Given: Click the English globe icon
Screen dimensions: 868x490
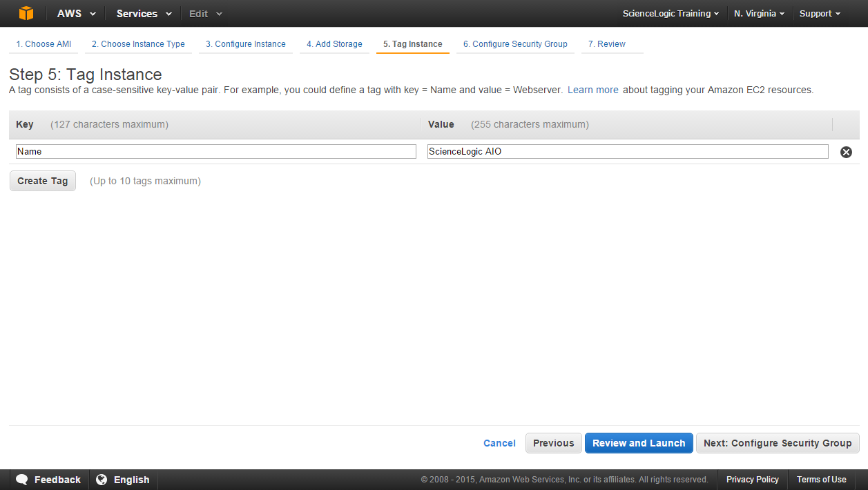Looking at the screenshot, I should tap(102, 480).
